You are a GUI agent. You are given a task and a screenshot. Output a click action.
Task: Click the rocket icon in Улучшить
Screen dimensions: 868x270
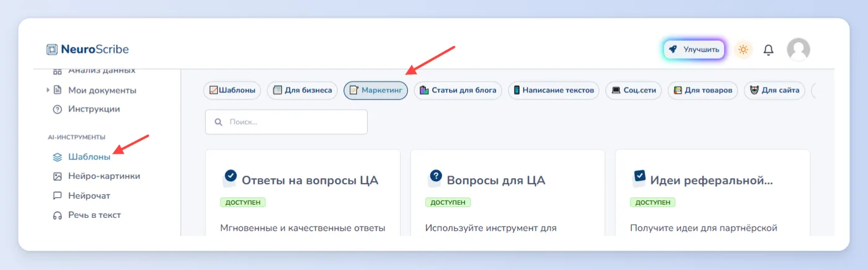coord(673,50)
